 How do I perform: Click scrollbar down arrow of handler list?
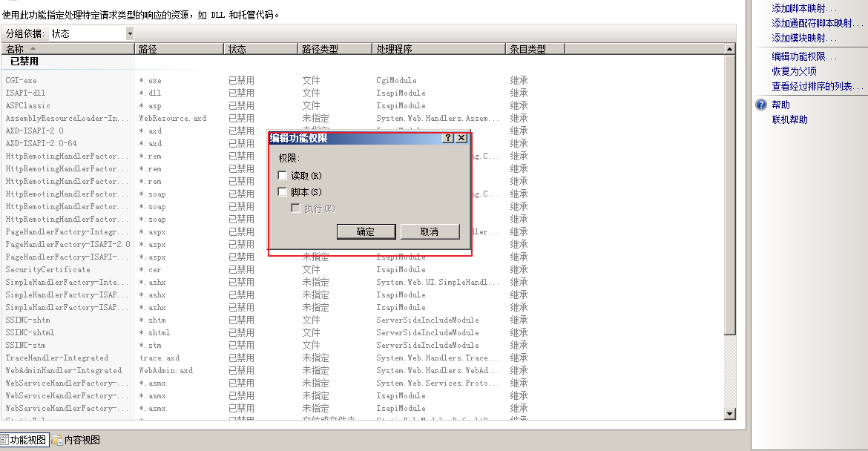pos(729,414)
